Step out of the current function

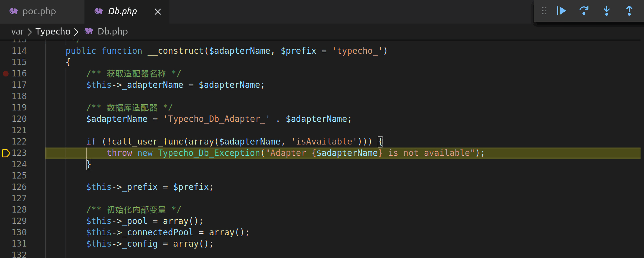(629, 11)
